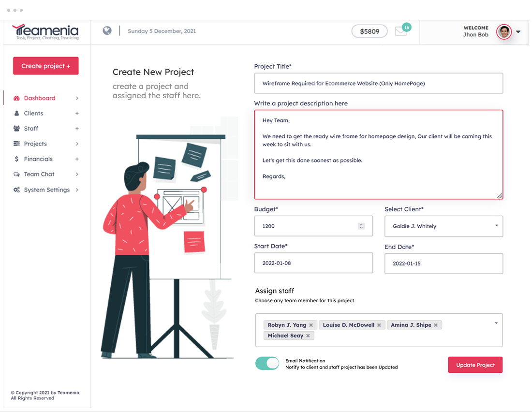Screen dimensions: 532x412
Task: Click the date text Sunday 5 December, 2021
Action: (162, 31)
